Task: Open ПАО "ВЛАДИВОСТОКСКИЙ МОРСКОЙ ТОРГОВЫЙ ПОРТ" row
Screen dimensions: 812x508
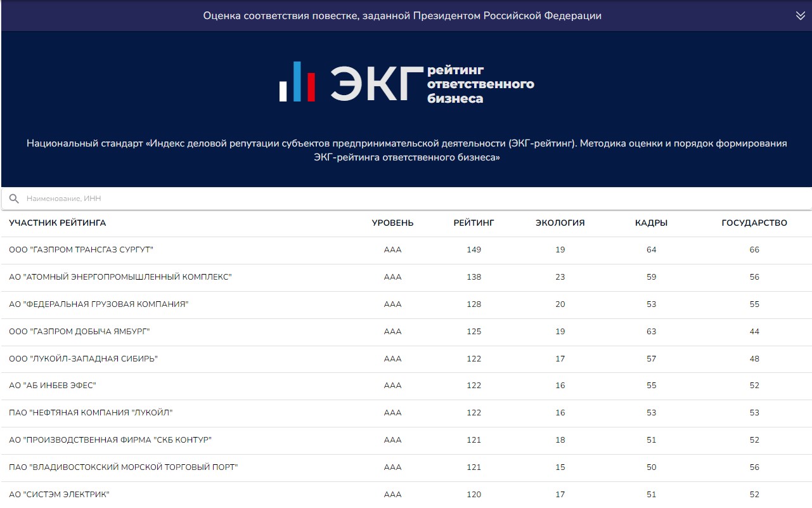Action: point(406,467)
